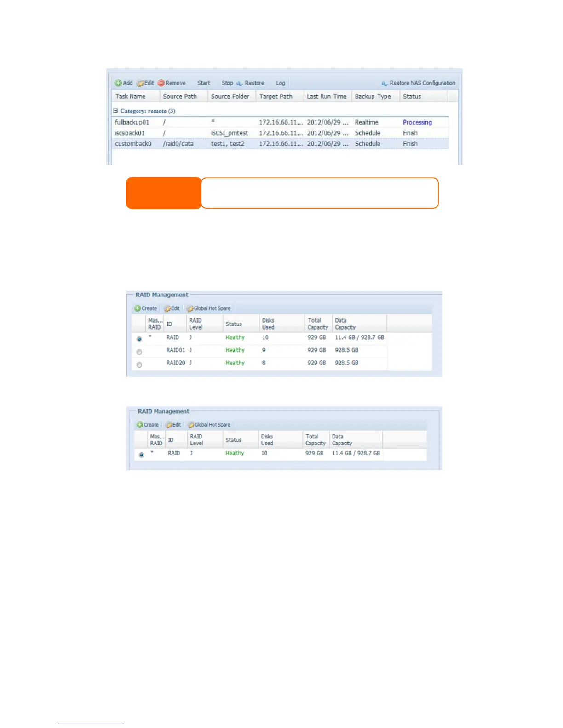Click the Restore icon beside Stop

click(x=239, y=83)
